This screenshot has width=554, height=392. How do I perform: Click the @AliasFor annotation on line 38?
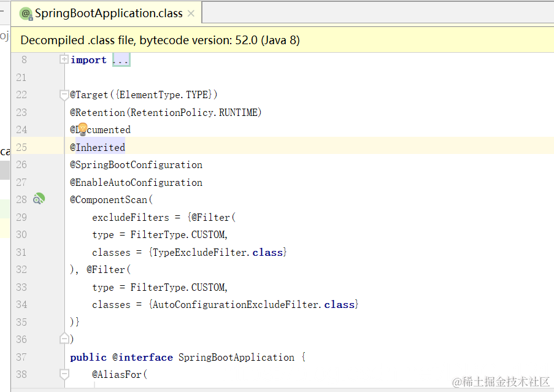tap(117, 375)
